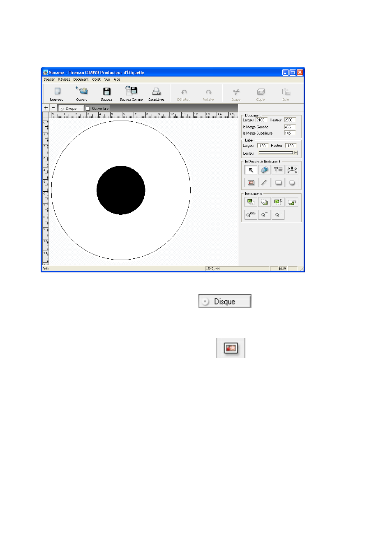Screen dimensions: 392x555
Task: Click the enlarged picture tool icon below
Action: click(231, 348)
